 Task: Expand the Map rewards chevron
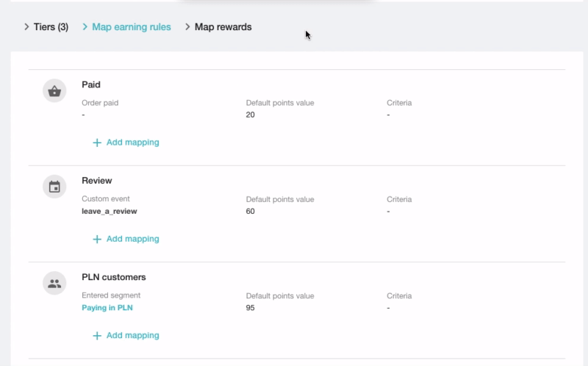[187, 27]
